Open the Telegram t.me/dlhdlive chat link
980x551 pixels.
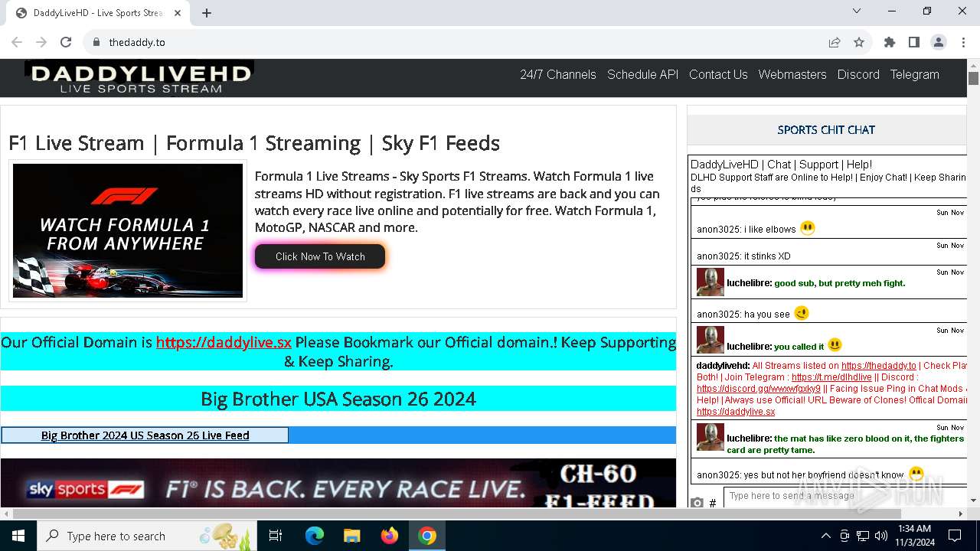click(x=831, y=377)
